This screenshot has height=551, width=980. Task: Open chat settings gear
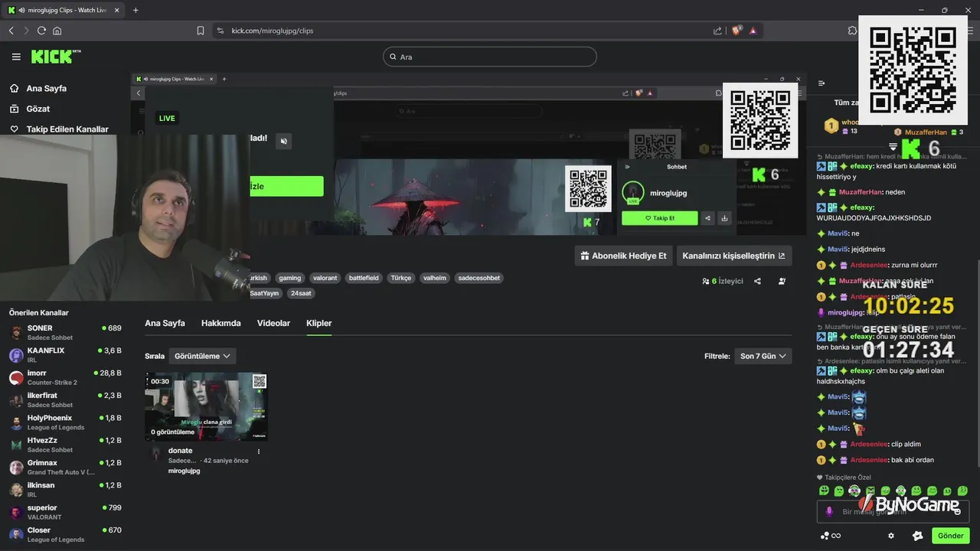[x=890, y=536]
